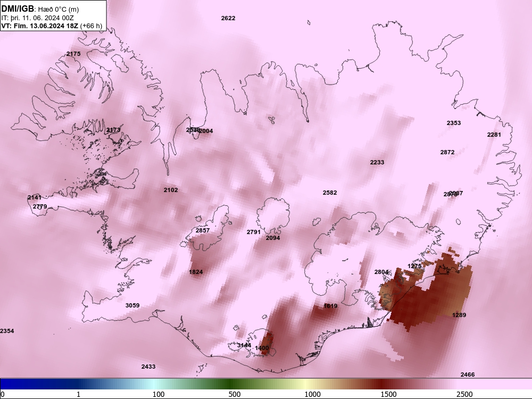Image resolution: width=532 pixels, height=399 pixels.
Task: Pick the 2582 value in the central highlands
Action: 330,193
